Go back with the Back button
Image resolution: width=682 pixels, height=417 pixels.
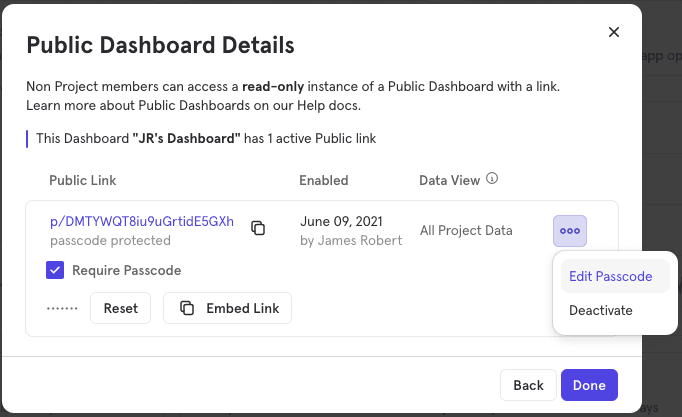coord(528,385)
